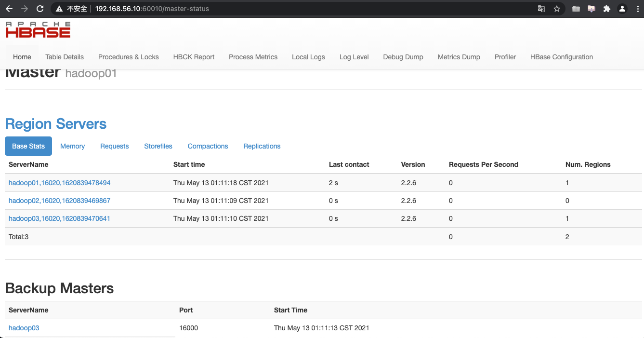The width and height of the screenshot is (644, 338).
Task: Click the Apache HBase logo
Action: click(x=38, y=29)
